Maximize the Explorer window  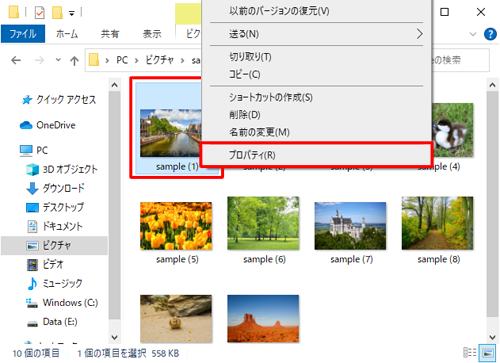click(444, 12)
